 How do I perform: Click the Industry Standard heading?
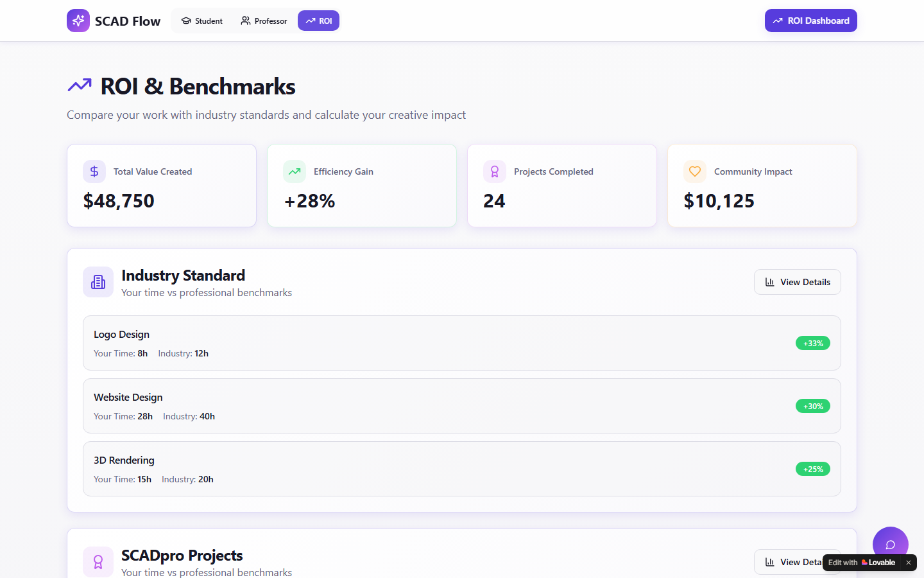(183, 276)
